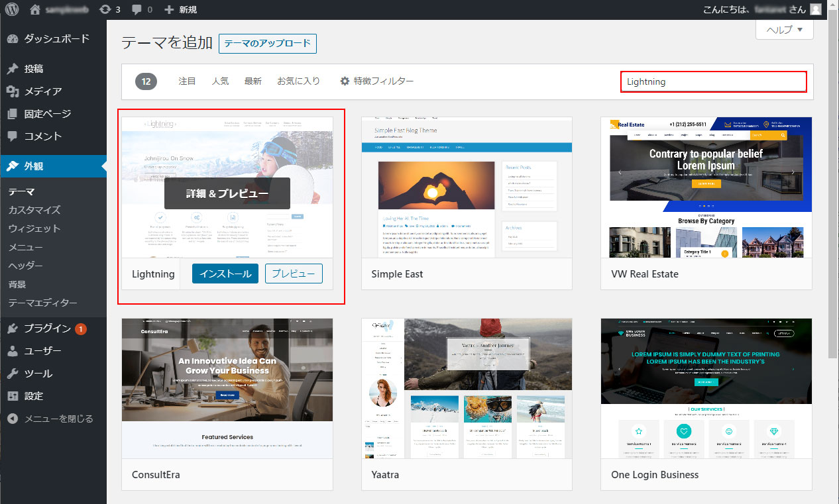The image size is (839, 504).
Task: Open テーマ submenu item
Action: (x=21, y=192)
